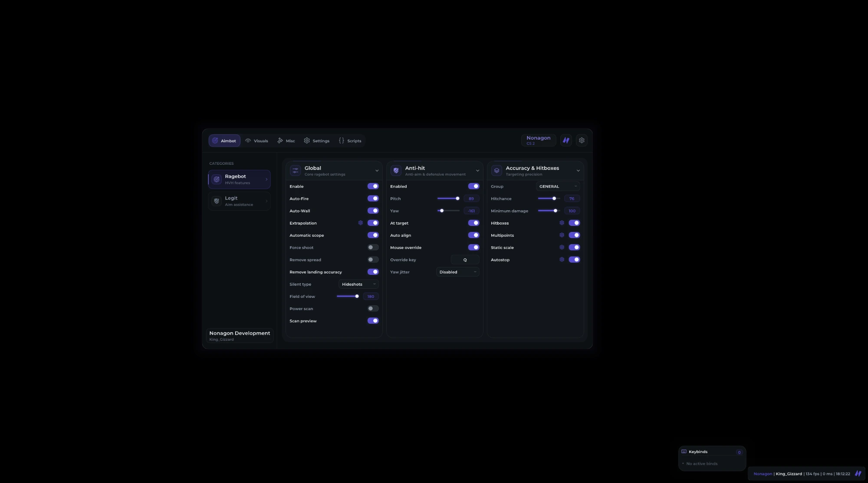Click the Ragebot target icon
Viewport: 868px width, 483px height.
(x=217, y=179)
